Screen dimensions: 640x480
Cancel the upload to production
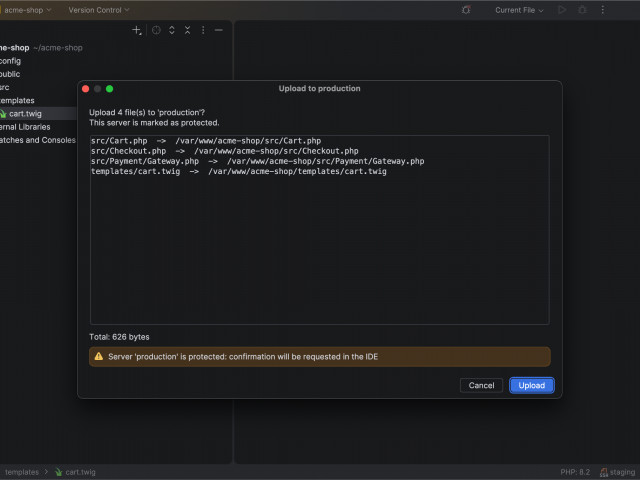tap(481, 385)
